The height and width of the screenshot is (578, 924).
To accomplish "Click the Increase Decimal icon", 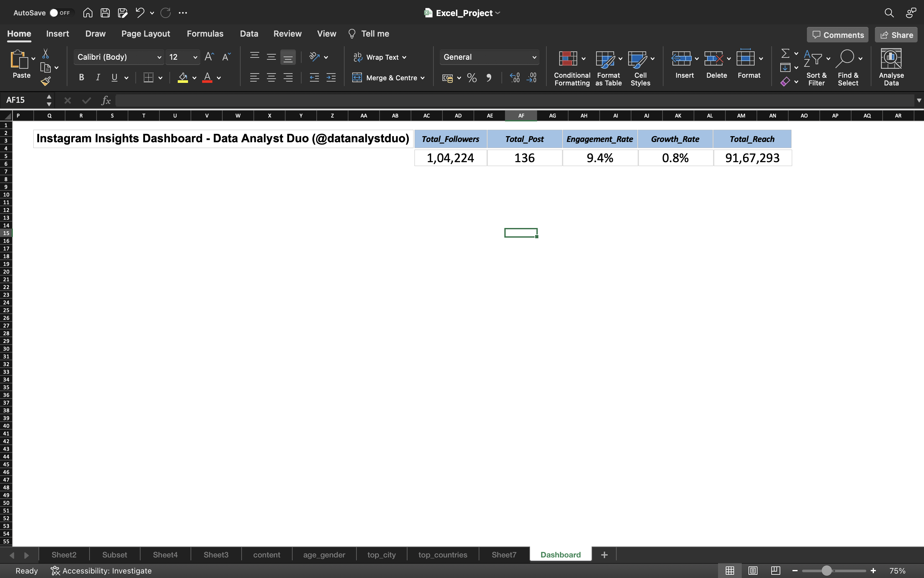I will pyautogui.click(x=515, y=78).
